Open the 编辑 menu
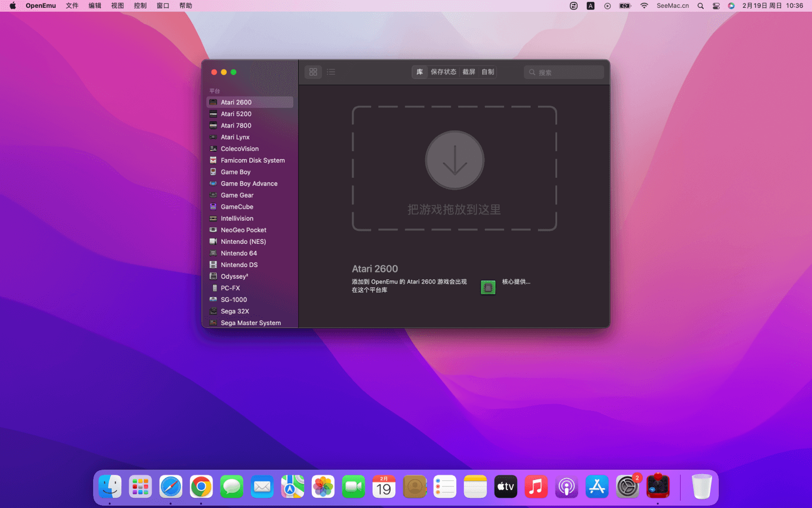Screen dimensions: 812x508 (x=95, y=6)
